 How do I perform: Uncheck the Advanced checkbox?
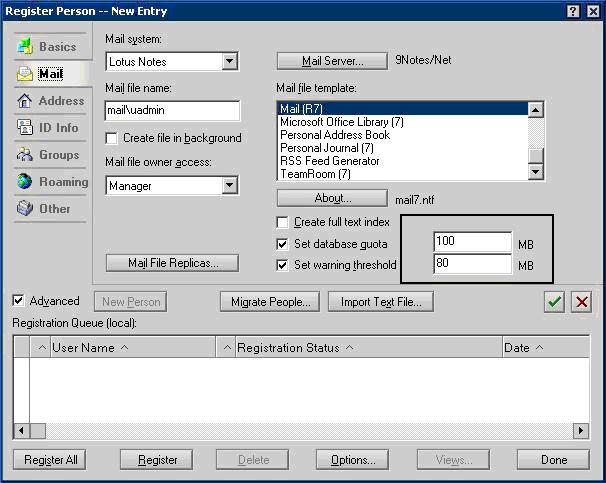click(18, 301)
